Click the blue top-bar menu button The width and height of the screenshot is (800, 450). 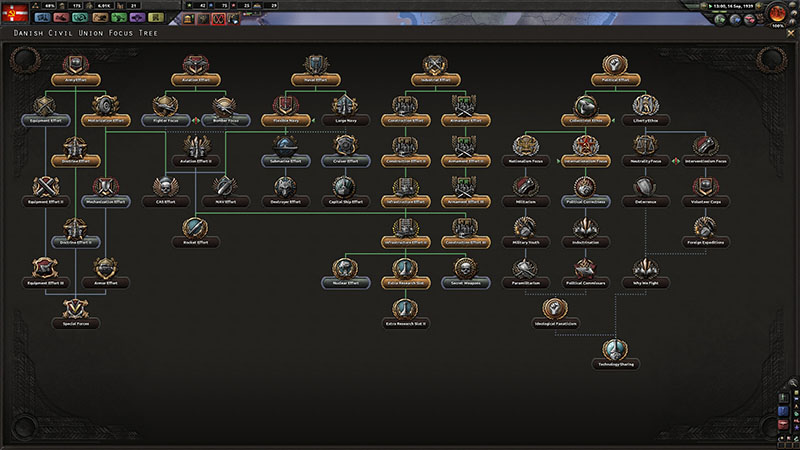click(42, 17)
